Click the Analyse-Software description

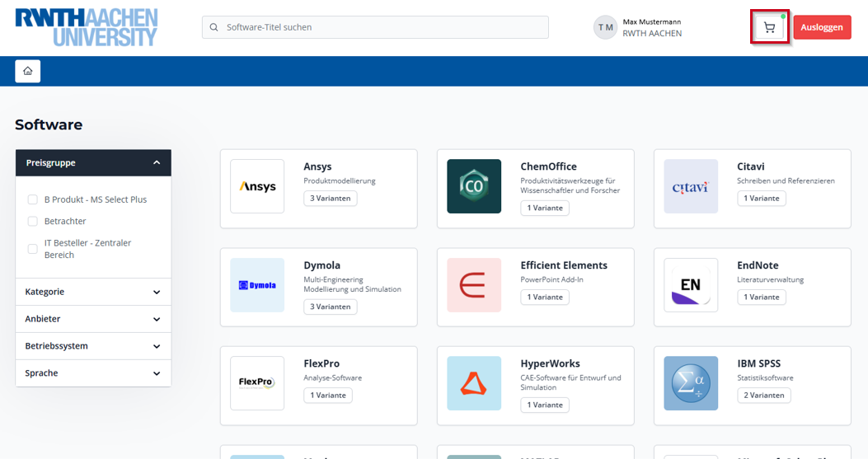coord(333,378)
